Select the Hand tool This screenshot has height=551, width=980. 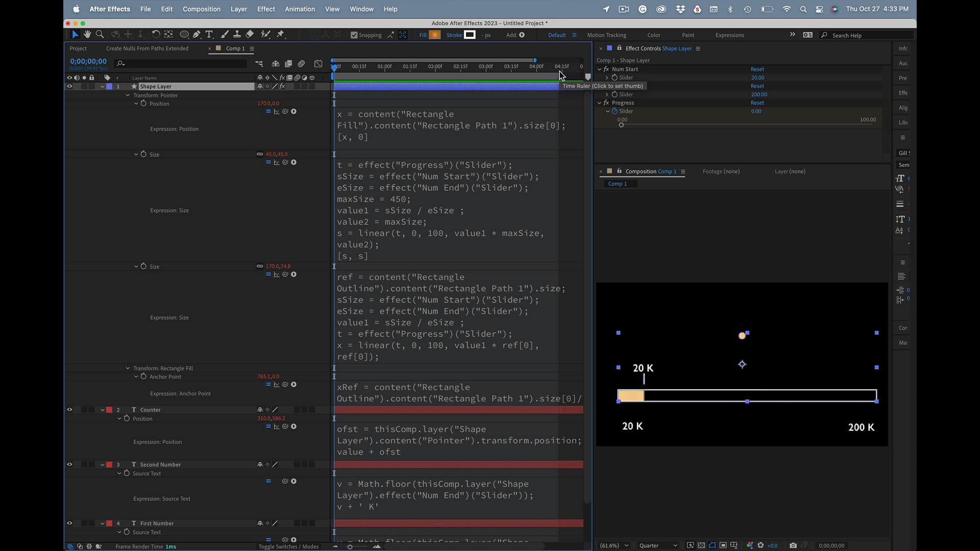pos(87,35)
